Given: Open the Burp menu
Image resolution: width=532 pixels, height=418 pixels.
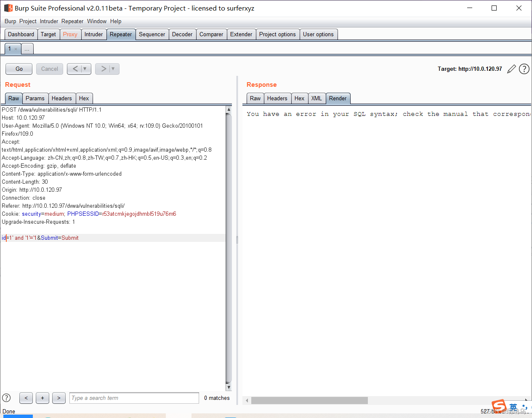Looking at the screenshot, I should point(10,21).
